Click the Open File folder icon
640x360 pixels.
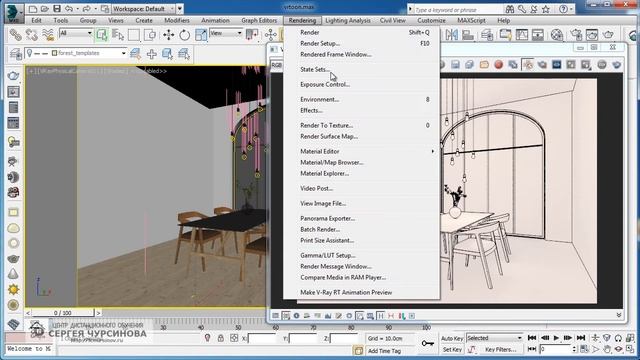pos(44,9)
